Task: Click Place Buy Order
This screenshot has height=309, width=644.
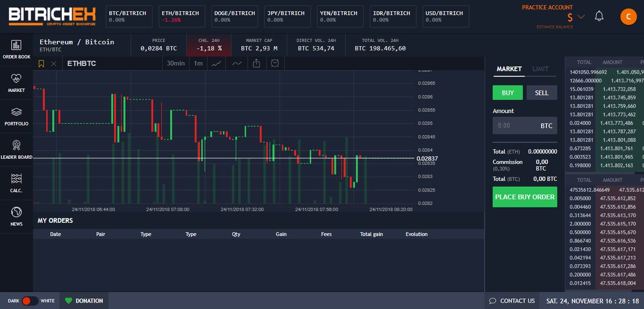Action: coord(525,197)
